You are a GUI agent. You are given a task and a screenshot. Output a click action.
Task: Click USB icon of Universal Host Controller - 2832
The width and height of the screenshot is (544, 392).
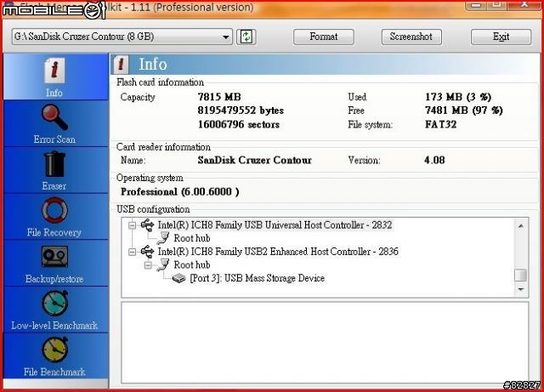pos(147,225)
